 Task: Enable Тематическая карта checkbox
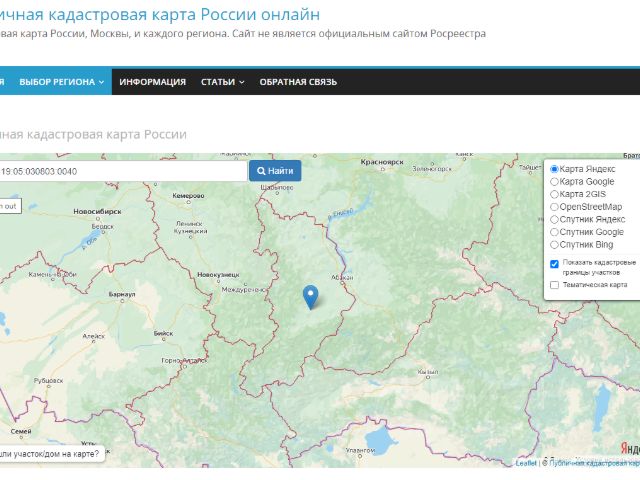tap(554, 285)
